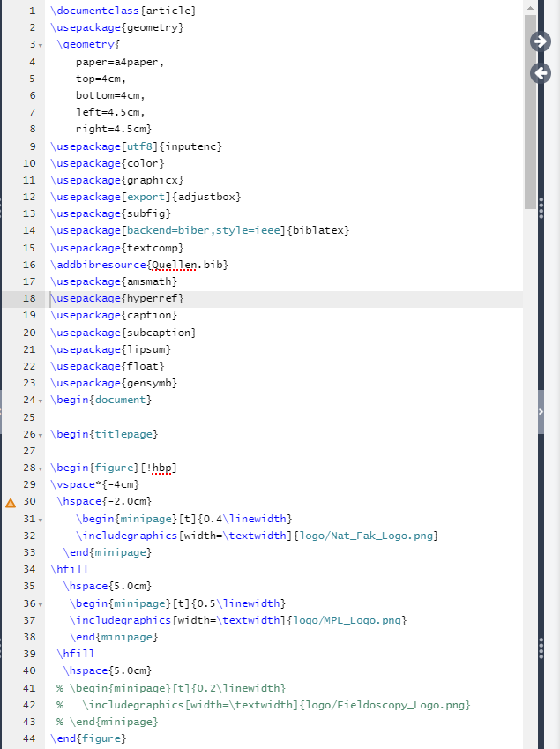Click the editor vertical scrollbar thumb
Viewport: 560px width, 749px height.
click(530, 111)
